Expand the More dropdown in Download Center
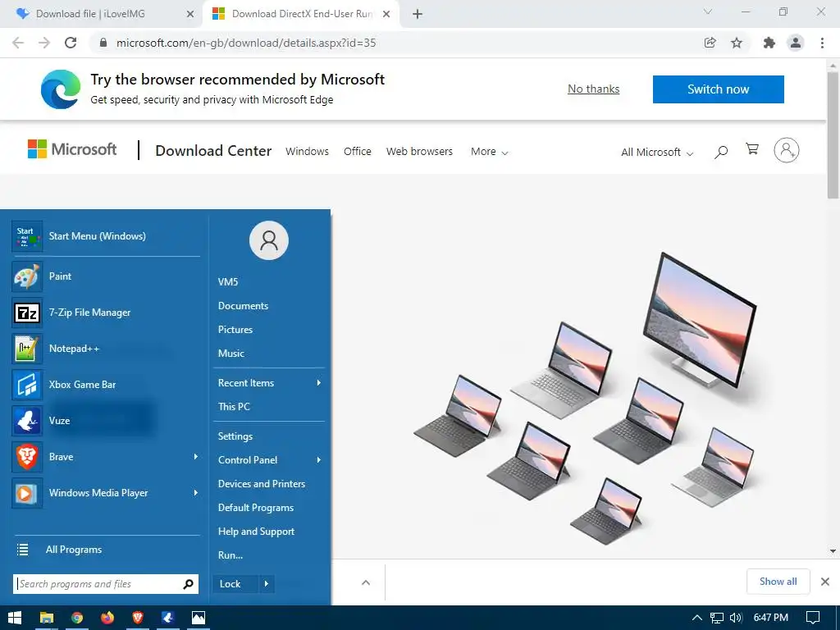 point(489,152)
